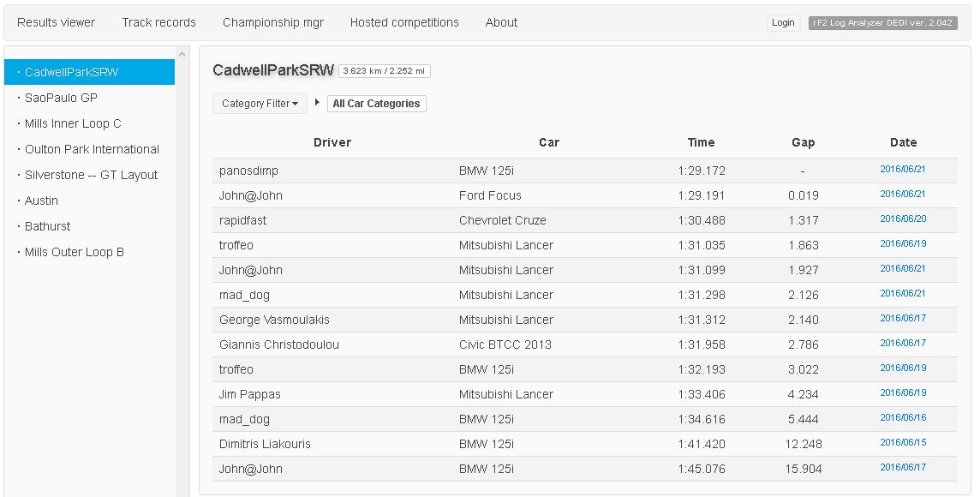This screenshot has width=980, height=497.
Task: Pick the Bathurst track in the sidebar
Action: pos(48,226)
